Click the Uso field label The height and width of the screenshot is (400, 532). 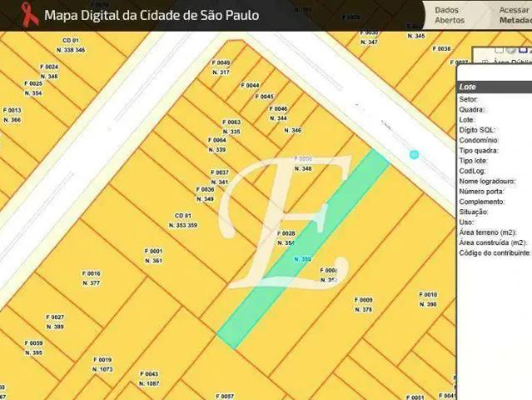coord(466,222)
